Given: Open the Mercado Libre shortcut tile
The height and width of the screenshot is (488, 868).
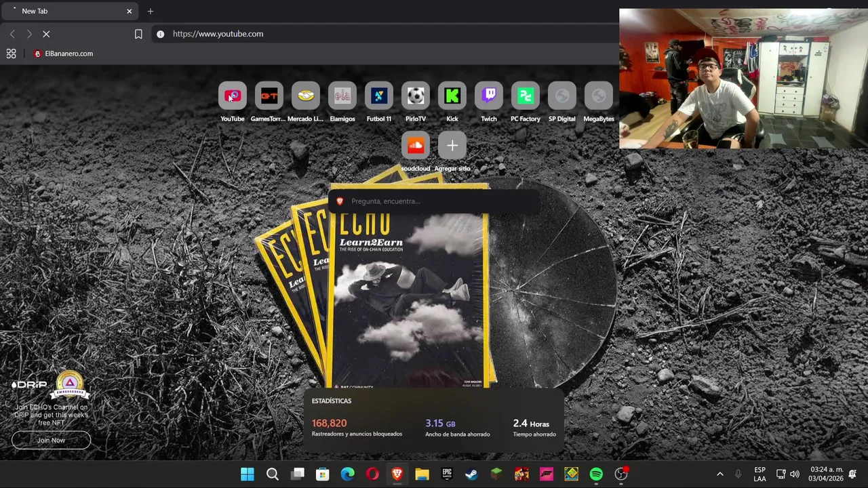Looking at the screenshot, I should pyautogui.click(x=305, y=96).
